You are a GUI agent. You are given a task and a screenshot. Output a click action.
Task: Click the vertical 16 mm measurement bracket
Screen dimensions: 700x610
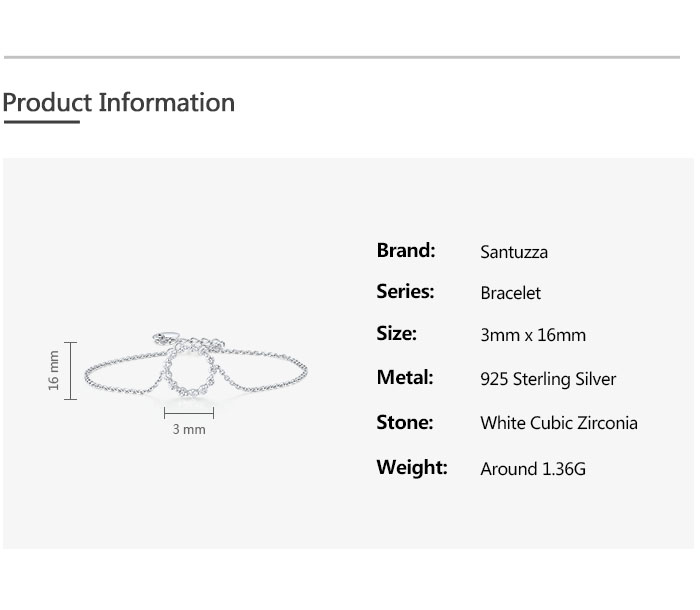[71, 371]
